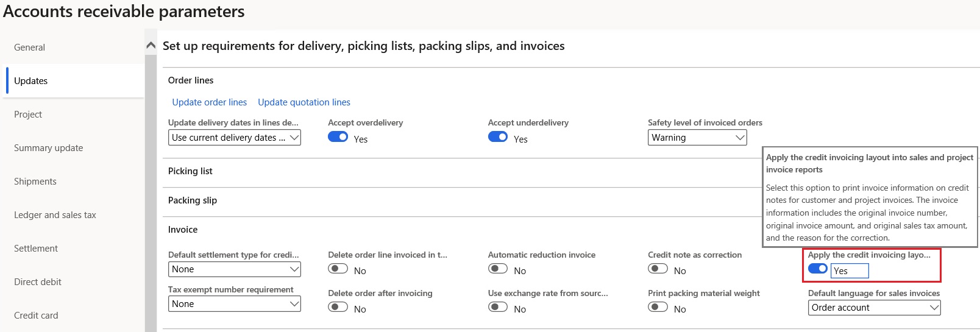Click the Accounts receivable parameters title

pyautogui.click(x=124, y=12)
